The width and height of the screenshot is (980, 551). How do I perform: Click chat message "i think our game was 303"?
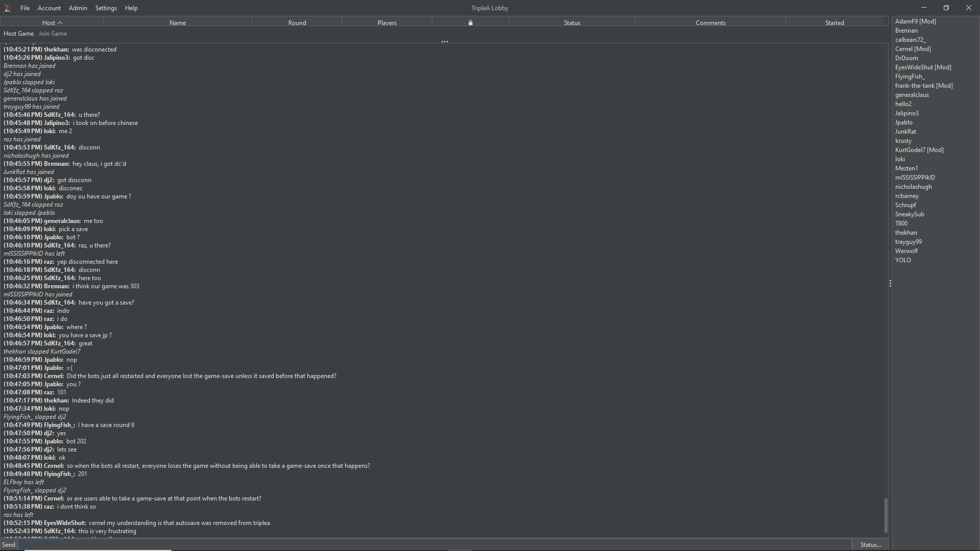click(106, 286)
